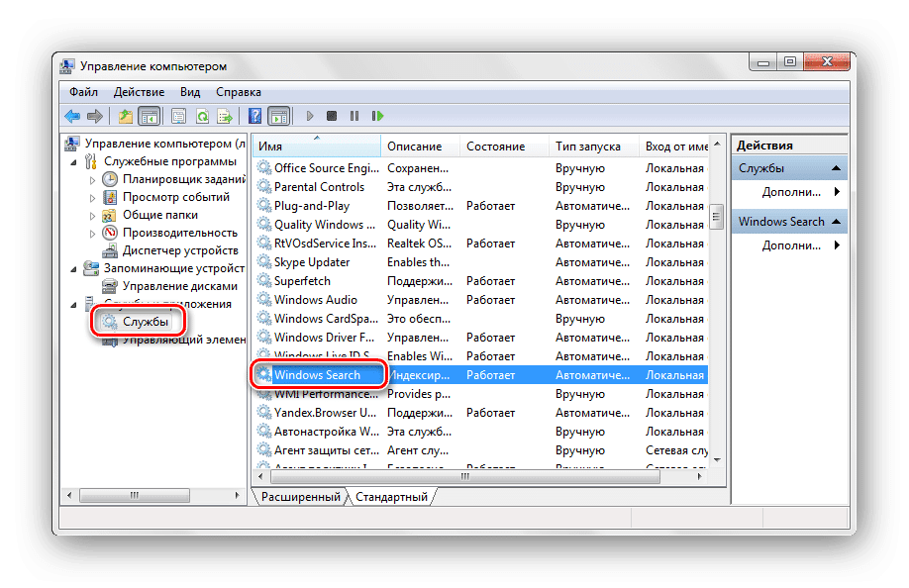Select Планировщик заданий clock icon in tree
Image resolution: width=909 pixels, height=588 pixels.
click(x=110, y=179)
